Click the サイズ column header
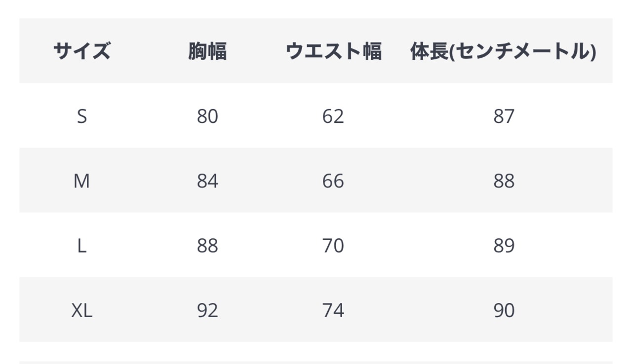 [82, 51]
